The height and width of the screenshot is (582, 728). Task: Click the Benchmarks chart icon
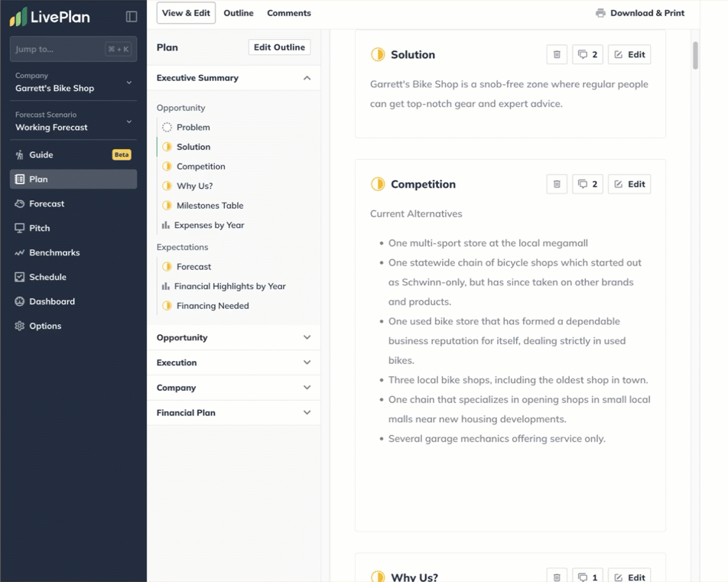point(20,252)
